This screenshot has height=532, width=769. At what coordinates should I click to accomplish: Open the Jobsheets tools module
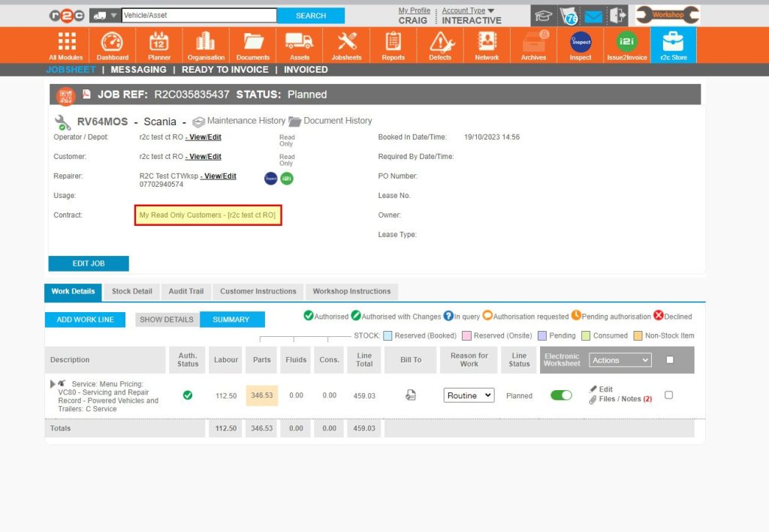point(346,46)
